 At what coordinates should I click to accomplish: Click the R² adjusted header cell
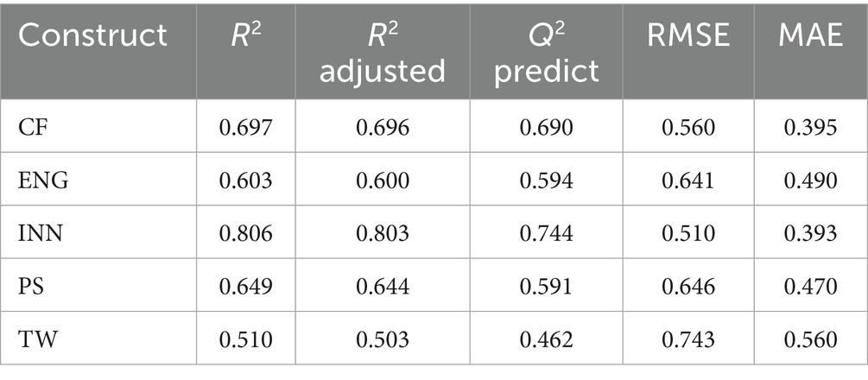383,52
